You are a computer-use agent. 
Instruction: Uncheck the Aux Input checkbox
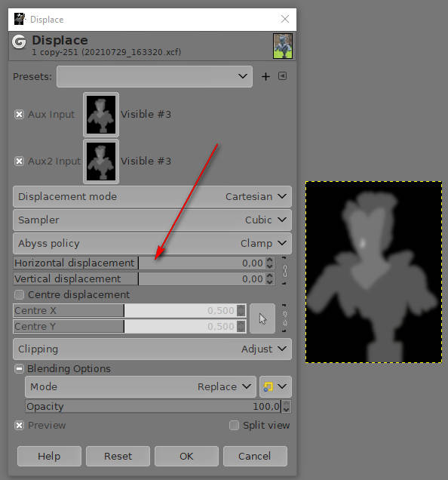pyautogui.click(x=19, y=115)
